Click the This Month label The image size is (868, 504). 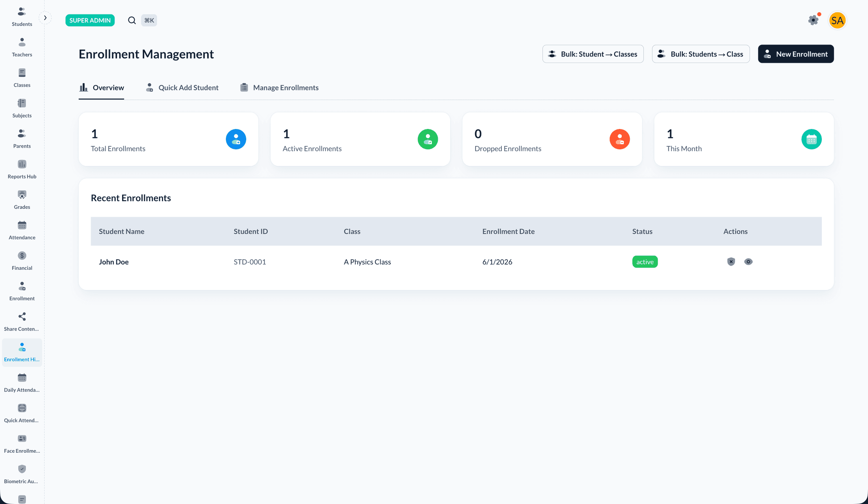[684, 149]
